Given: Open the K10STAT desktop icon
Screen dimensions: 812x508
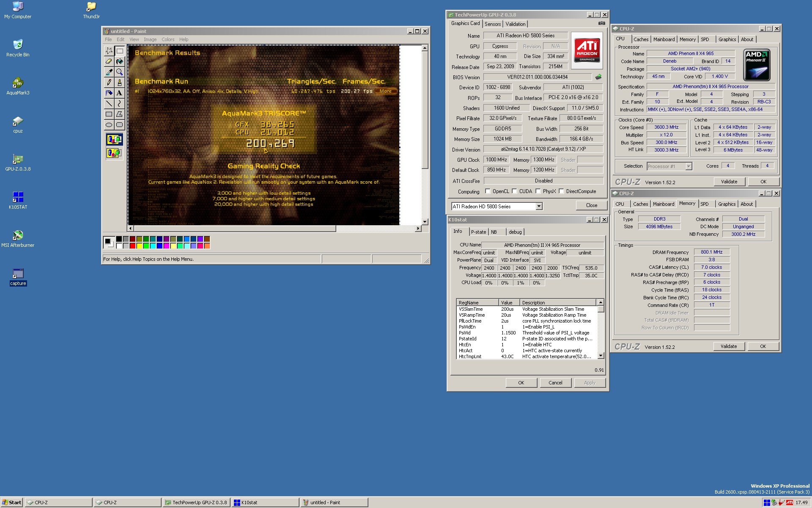Looking at the screenshot, I should coord(18,201).
